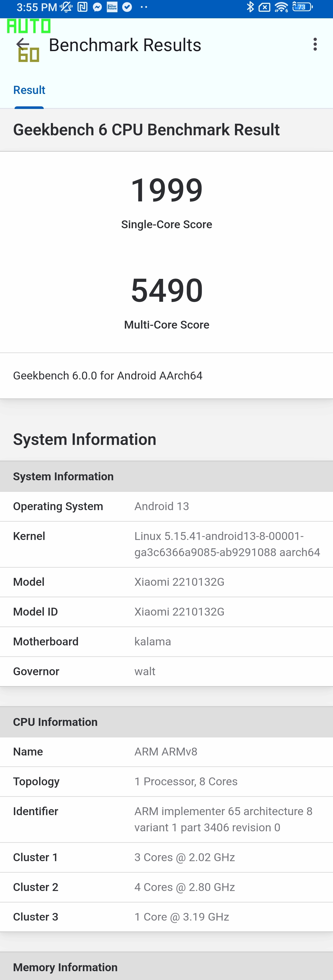The width and height of the screenshot is (333, 980).
Task: Open the three-dot overflow menu
Action: pyautogui.click(x=315, y=44)
